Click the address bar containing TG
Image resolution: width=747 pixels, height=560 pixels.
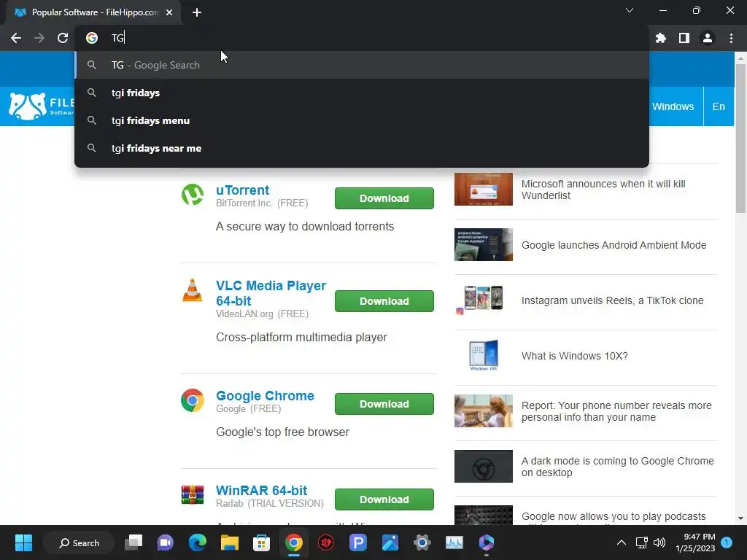point(362,38)
